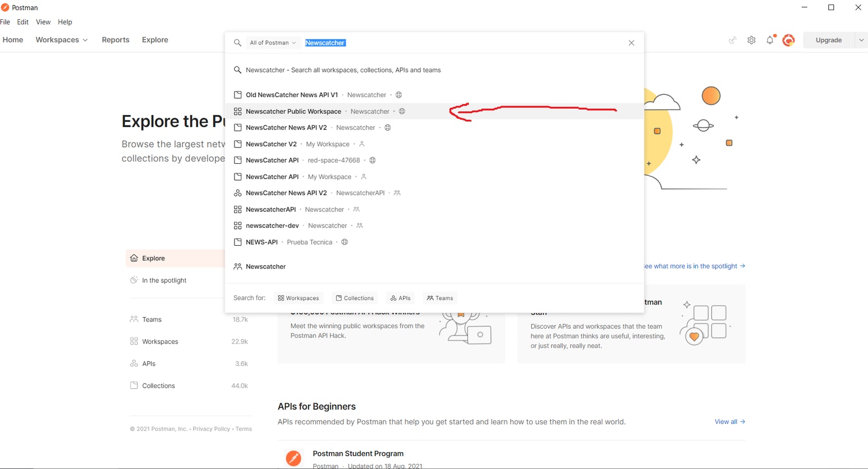Open Terms link in footer
Screen dimensions: 868x469
tap(244, 429)
